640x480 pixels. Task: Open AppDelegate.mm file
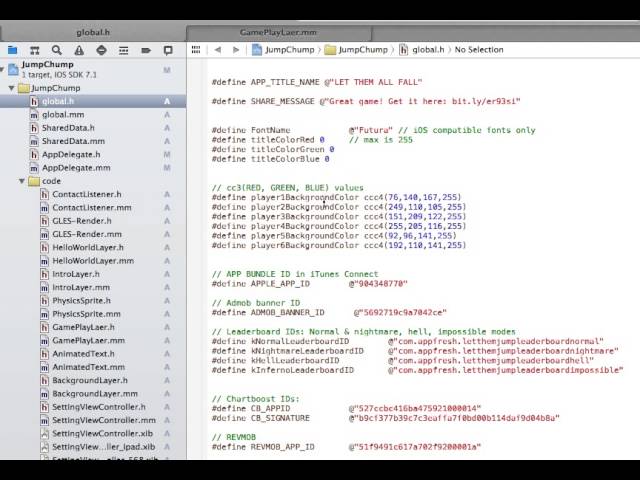[x=76, y=168]
